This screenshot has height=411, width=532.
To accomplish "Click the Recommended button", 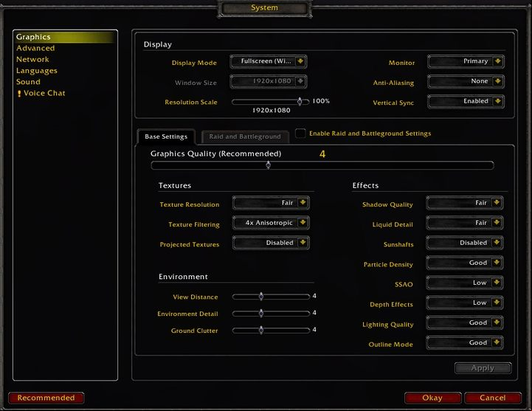I will coord(46,398).
